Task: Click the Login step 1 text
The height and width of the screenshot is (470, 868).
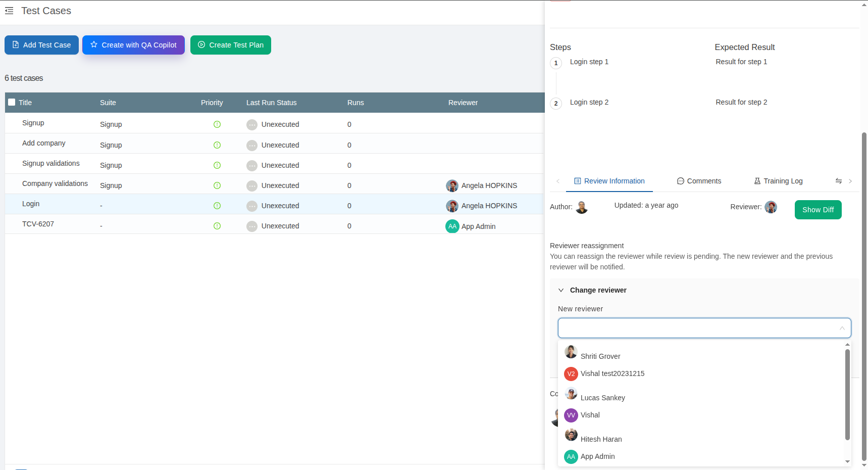Action: (589, 62)
